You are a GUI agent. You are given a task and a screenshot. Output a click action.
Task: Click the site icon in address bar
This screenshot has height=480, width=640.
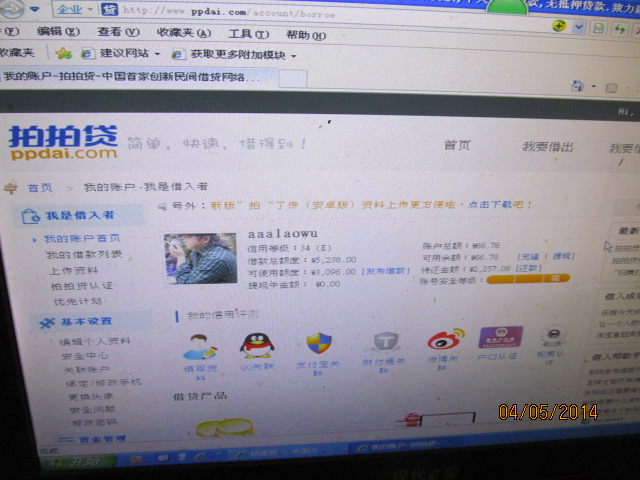click(109, 9)
